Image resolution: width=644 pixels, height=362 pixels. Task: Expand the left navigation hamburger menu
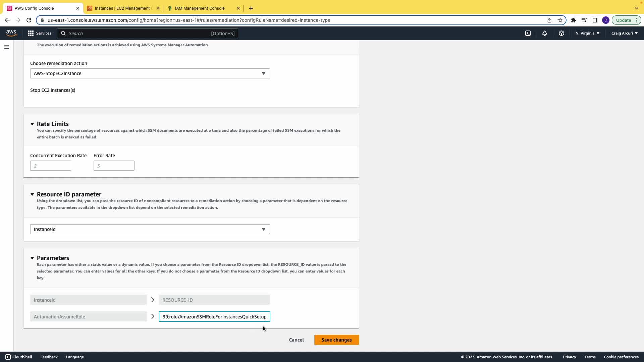click(x=7, y=47)
